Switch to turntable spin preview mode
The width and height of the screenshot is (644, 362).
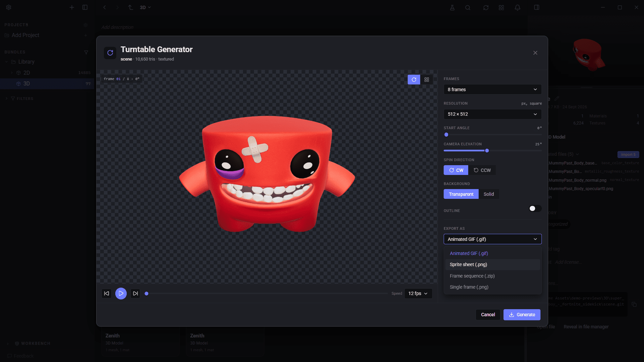click(x=414, y=80)
